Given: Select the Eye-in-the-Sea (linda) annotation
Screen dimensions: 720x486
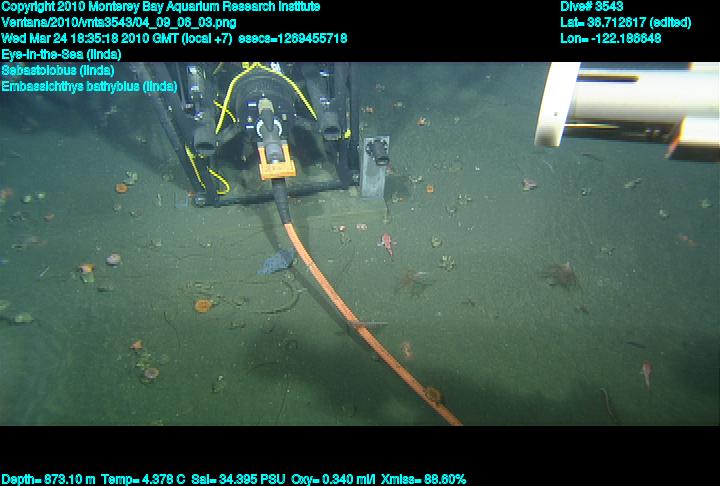Looking at the screenshot, I should click(61, 54).
